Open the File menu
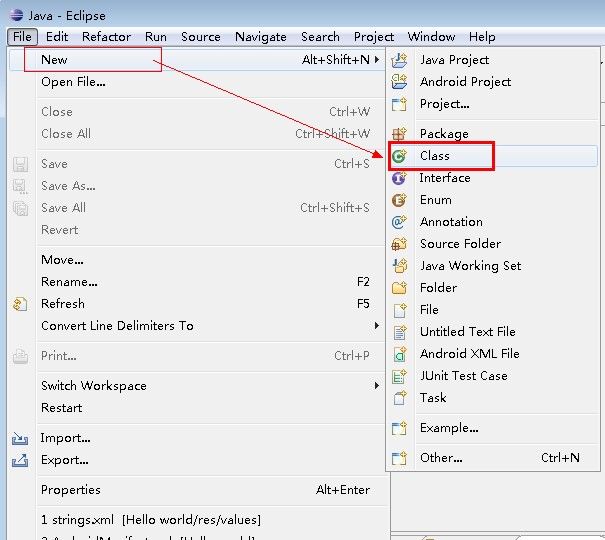Screen dimensions: 605x540 [x=22, y=37]
